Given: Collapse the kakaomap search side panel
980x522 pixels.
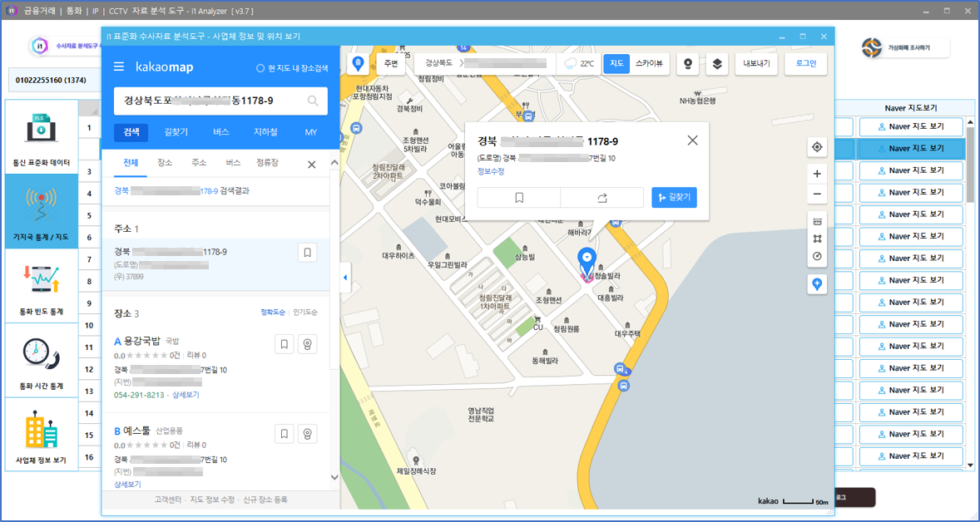Looking at the screenshot, I should (x=344, y=278).
